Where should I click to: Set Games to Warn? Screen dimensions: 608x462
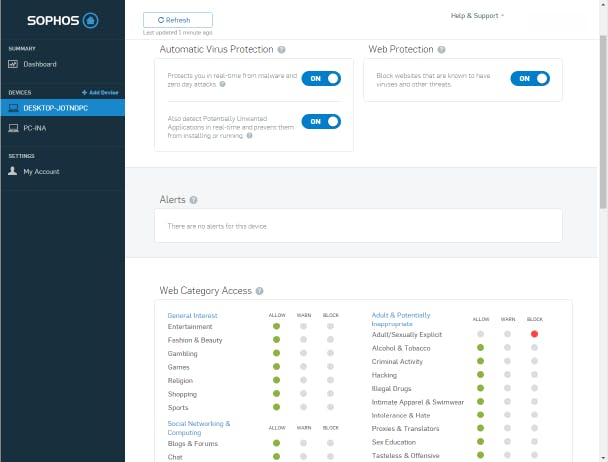point(303,367)
